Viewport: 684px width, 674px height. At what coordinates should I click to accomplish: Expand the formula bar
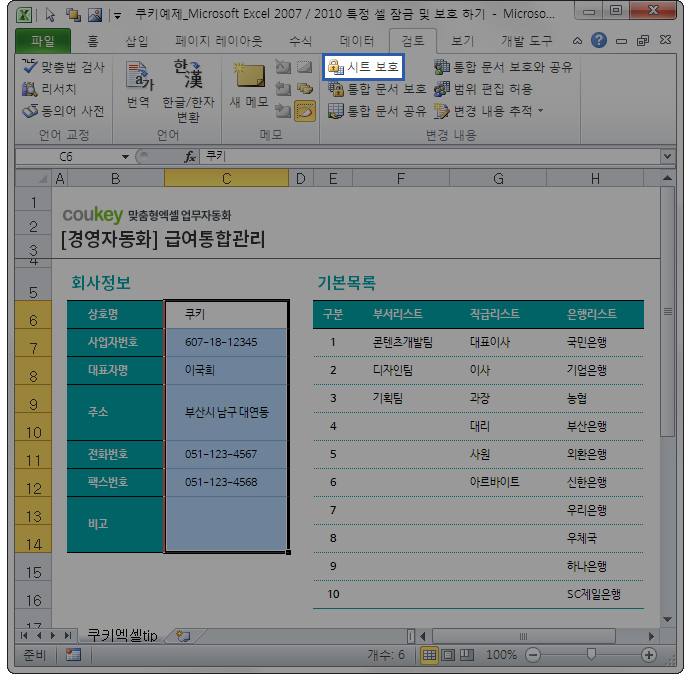pos(667,157)
